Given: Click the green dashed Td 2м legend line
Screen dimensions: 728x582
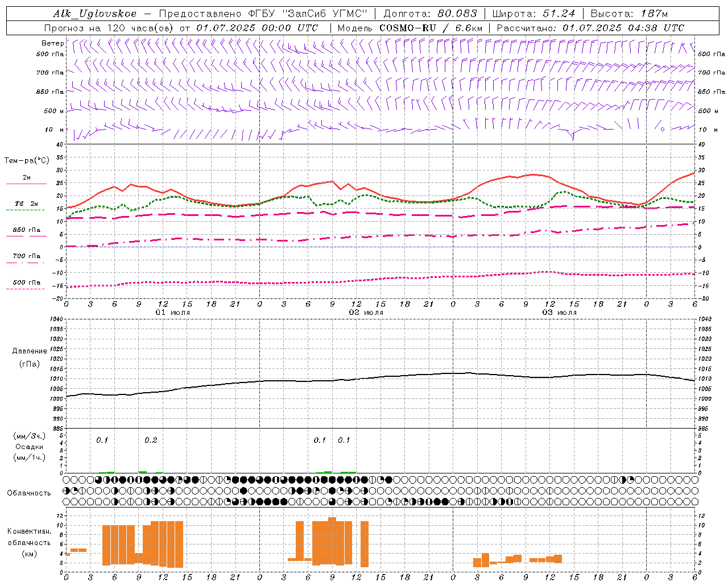Looking at the screenshot, I should (x=26, y=210).
